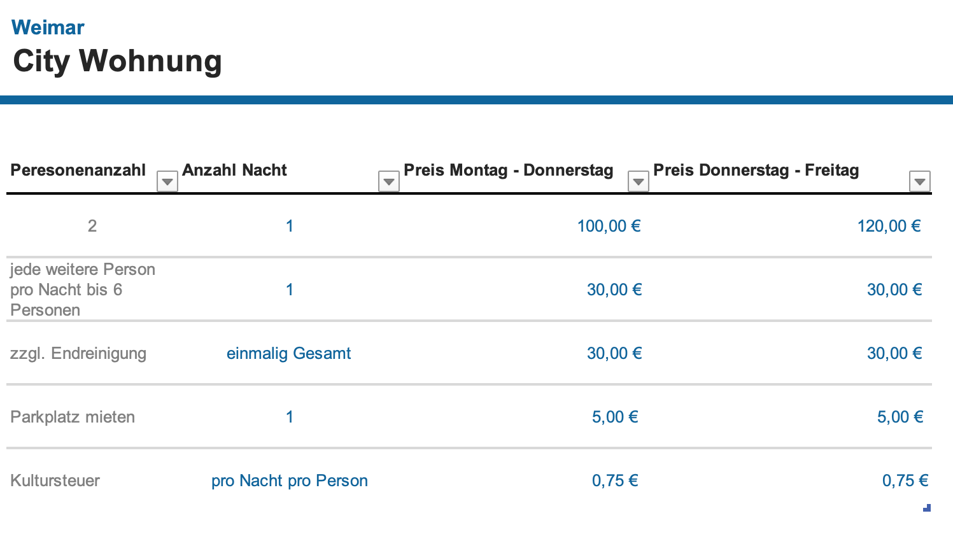Click the jede weitere Person row label

83,290
